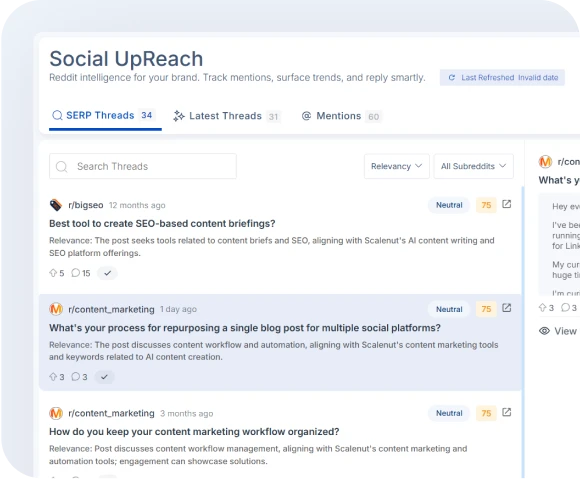Expand the All Subreddits filter dropdown
The image size is (580, 479).
[473, 166]
